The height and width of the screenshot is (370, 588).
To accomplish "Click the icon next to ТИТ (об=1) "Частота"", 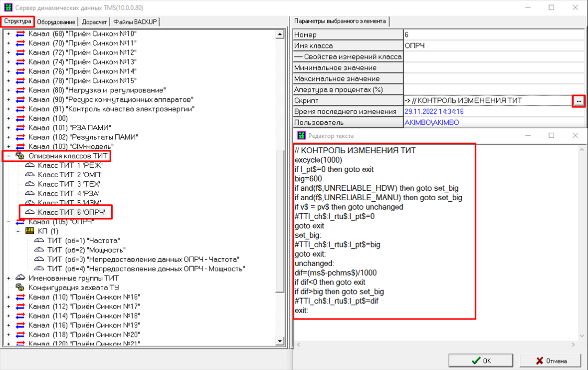I will (x=39, y=241).
